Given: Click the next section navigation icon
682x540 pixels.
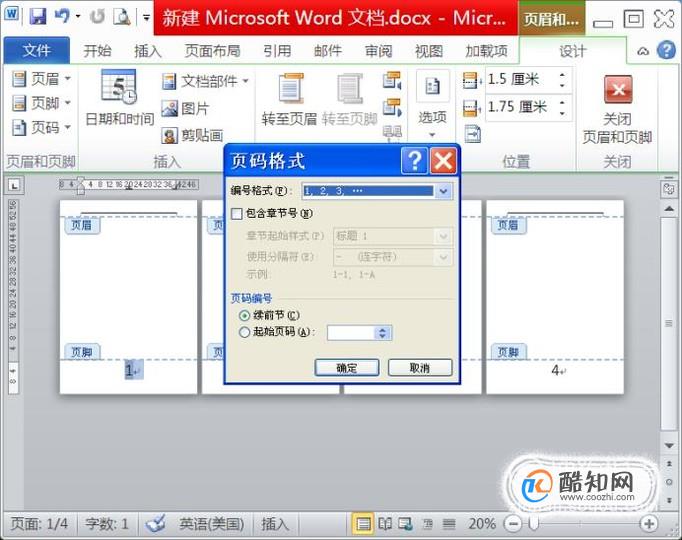Looking at the screenshot, I should point(392,108).
